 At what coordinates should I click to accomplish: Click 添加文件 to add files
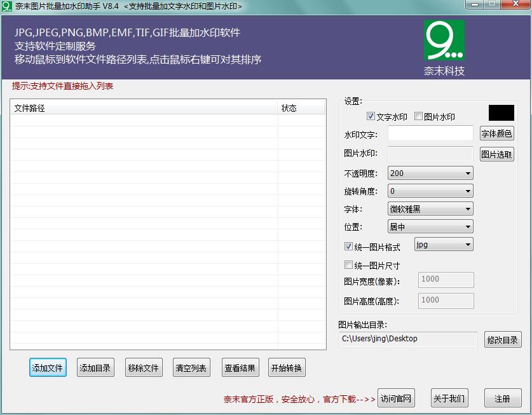point(47,367)
